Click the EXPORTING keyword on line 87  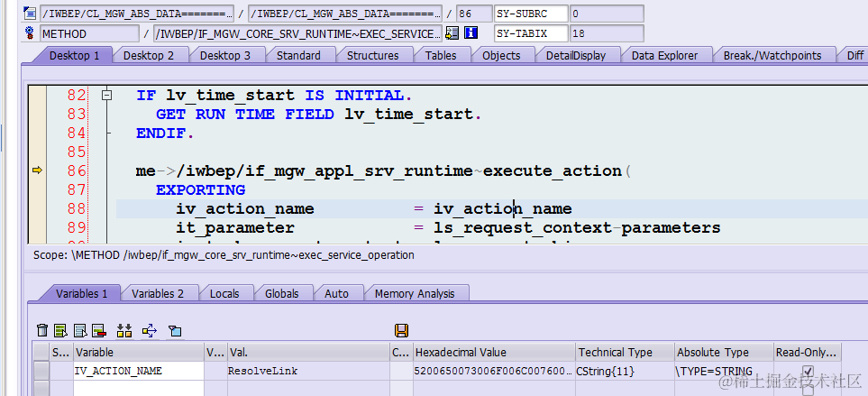coord(200,190)
